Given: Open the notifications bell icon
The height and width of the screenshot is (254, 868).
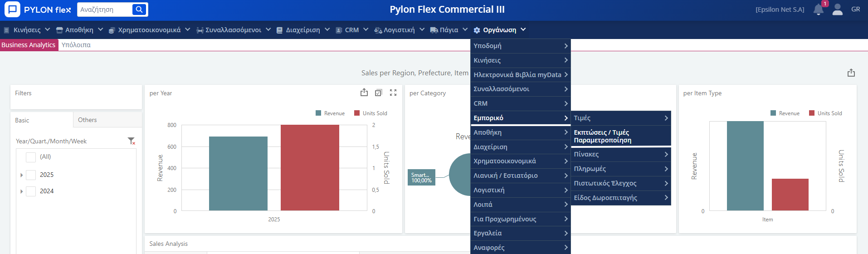Looking at the screenshot, I should coord(818,10).
